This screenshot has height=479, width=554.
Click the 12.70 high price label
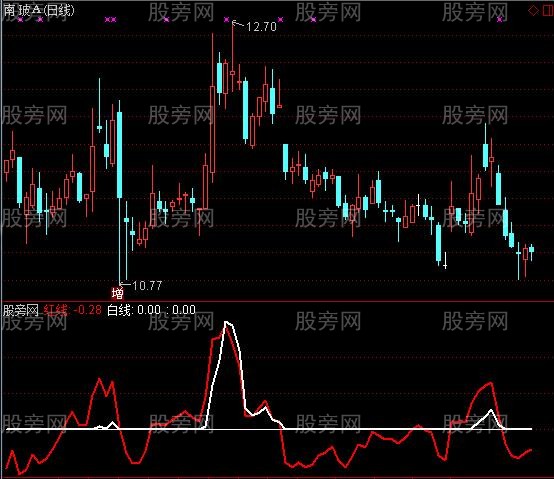(x=261, y=26)
